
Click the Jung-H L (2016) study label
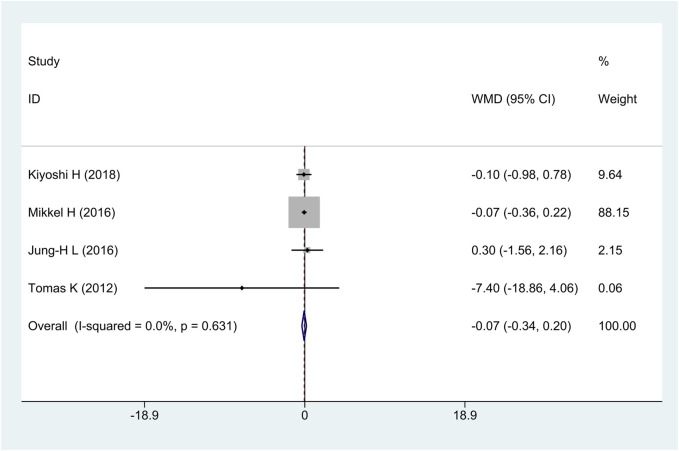[x=73, y=250]
